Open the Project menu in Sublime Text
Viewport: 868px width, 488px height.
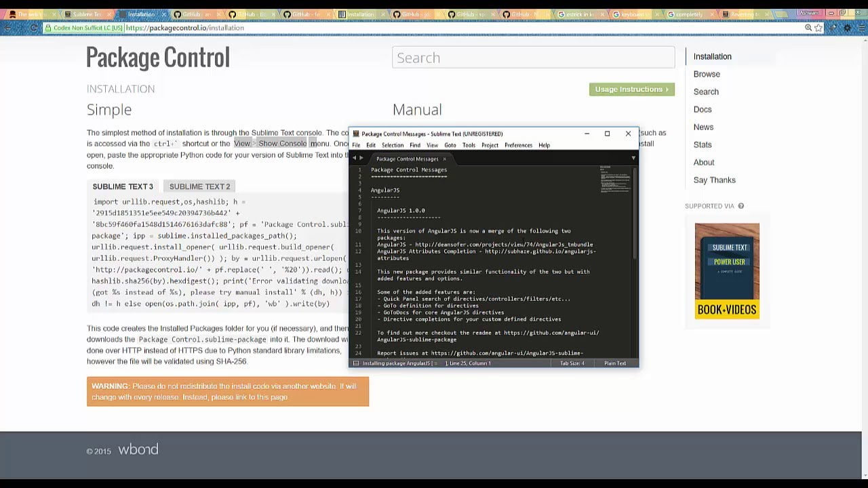point(490,145)
